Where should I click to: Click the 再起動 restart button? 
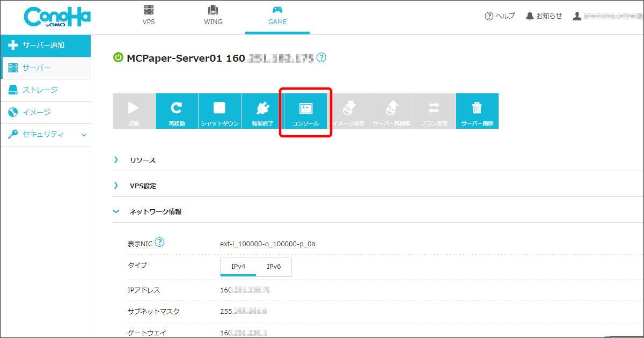tap(177, 111)
